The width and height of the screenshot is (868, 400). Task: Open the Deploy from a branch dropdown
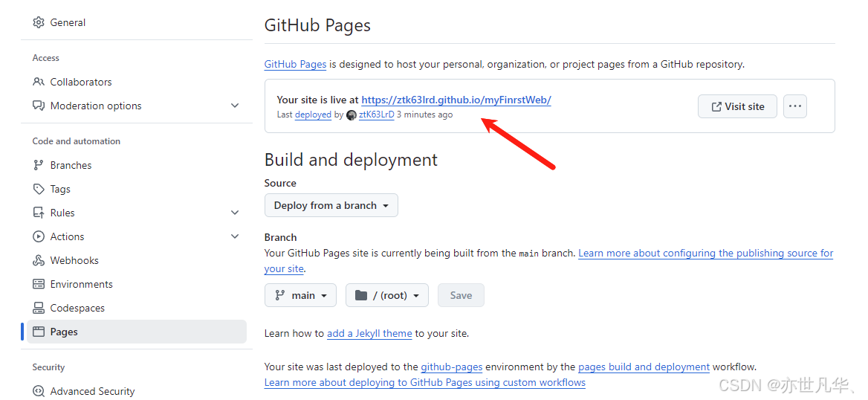(331, 205)
